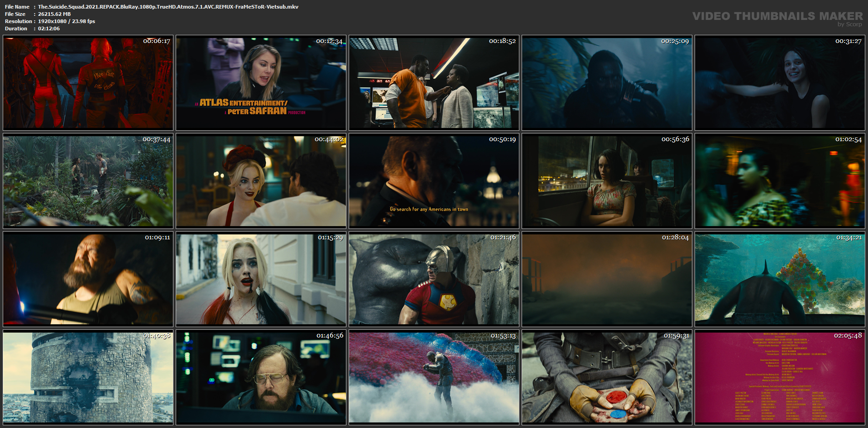The width and height of the screenshot is (868, 428).
Task: Click the resolution value 1920x1080 / 23.98 fps
Action: point(67,21)
